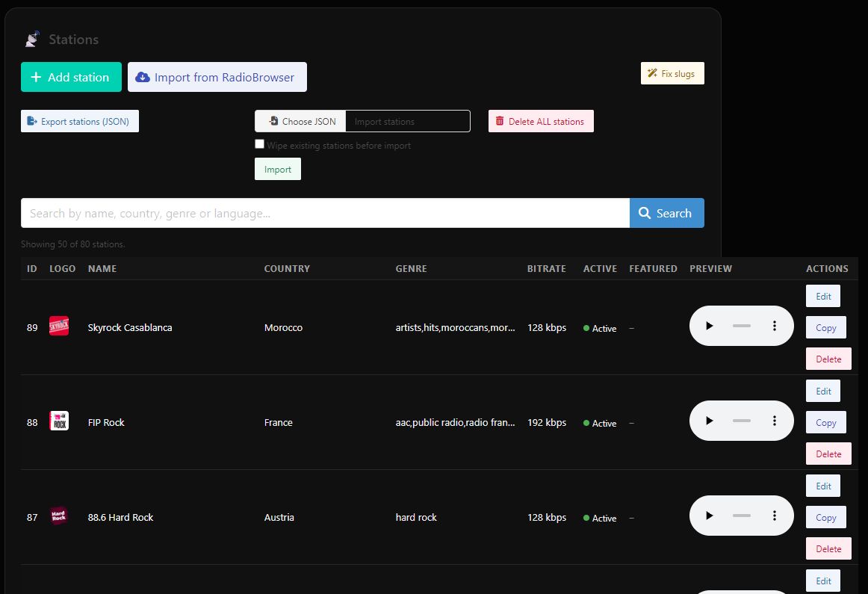Click Skyrock Casablanca preview progress bar
The height and width of the screenshot is (594, 868).
click(x=741, y=326)
